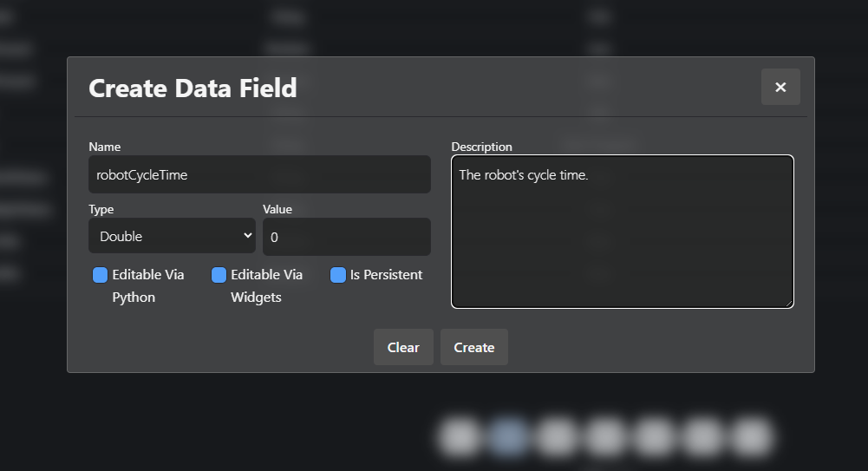
Task: Focus the Value input field
Action: (346, 237)
